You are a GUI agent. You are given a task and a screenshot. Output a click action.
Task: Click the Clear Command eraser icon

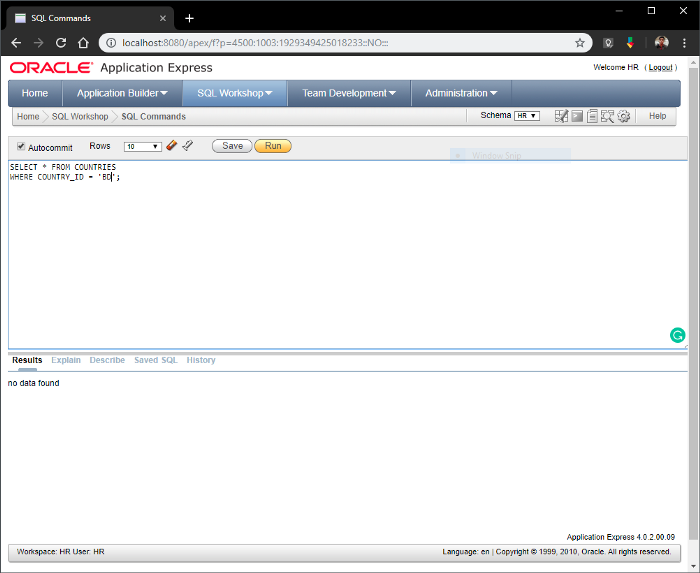point(171,145)
